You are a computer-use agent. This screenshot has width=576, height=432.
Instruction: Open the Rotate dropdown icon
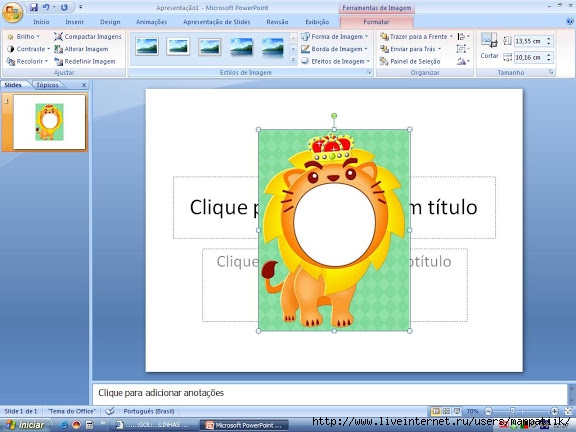463,61
